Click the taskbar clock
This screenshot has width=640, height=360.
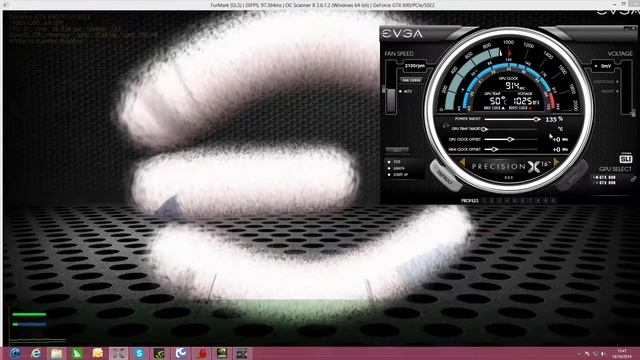tap(622, 353)
